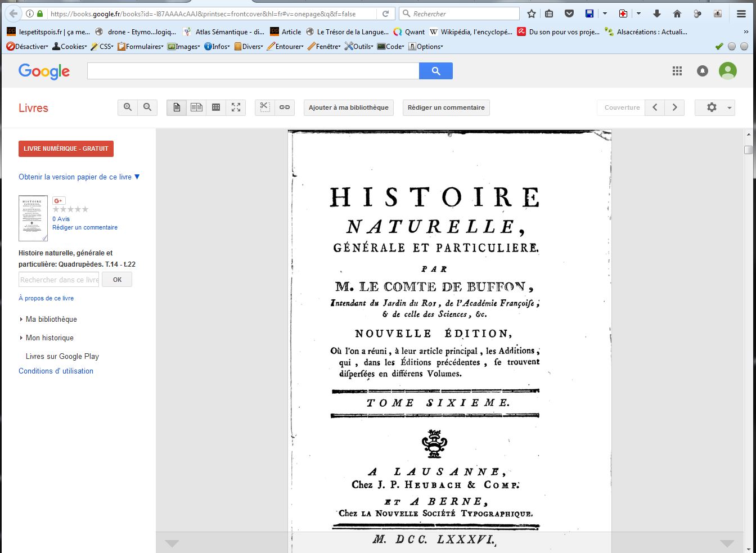Switch to thumbnail grid view
Viewport: 756px width, 553px height.
[216, 107]
